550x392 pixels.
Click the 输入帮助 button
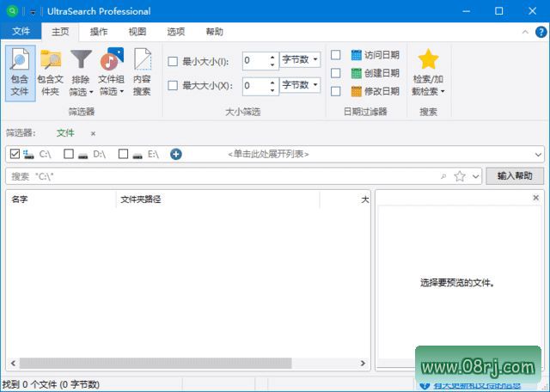tap(515, 176)
